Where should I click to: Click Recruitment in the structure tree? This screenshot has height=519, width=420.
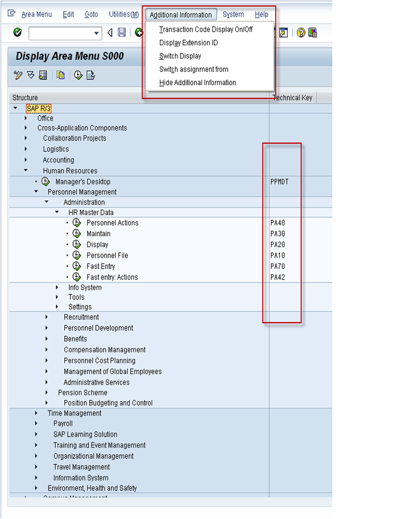coord(82,317)
